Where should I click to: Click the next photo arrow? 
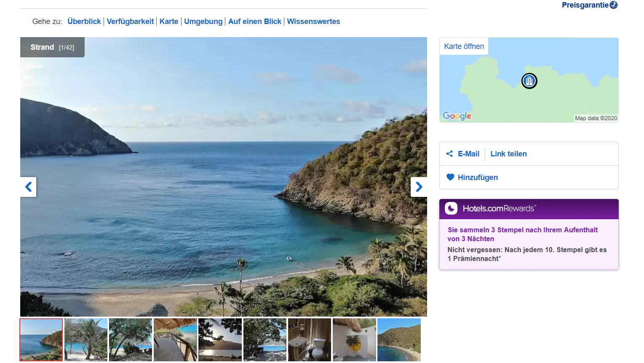(x=419, y=187)
